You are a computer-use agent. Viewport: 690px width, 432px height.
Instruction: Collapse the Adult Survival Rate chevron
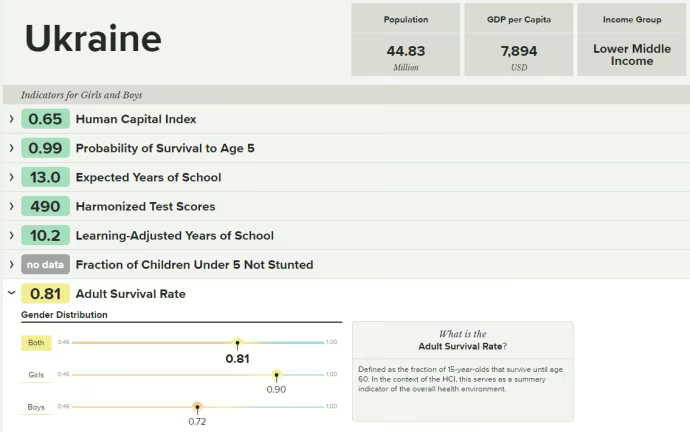coord(11,294)
